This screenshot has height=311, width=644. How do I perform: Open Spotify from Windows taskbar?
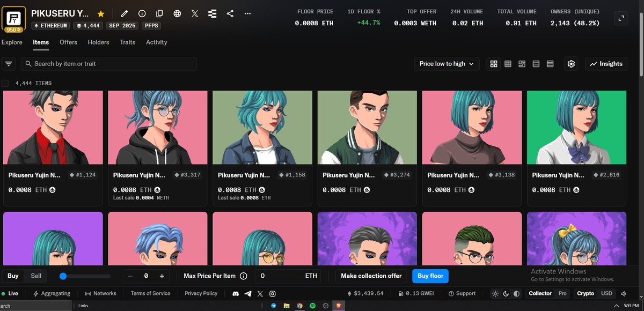(313, 306)
